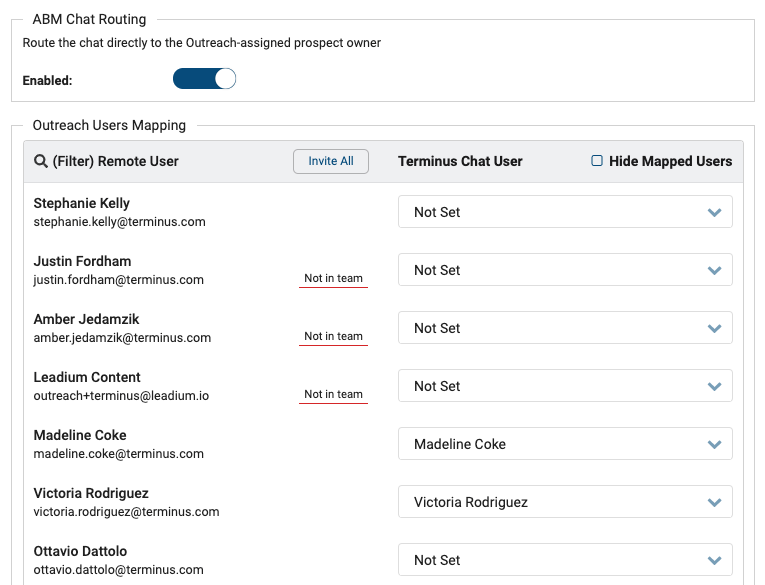Click the ottavio.dattolo@terminus.com email
This screenshot has height=585, width=765.
tap(119, 570)
